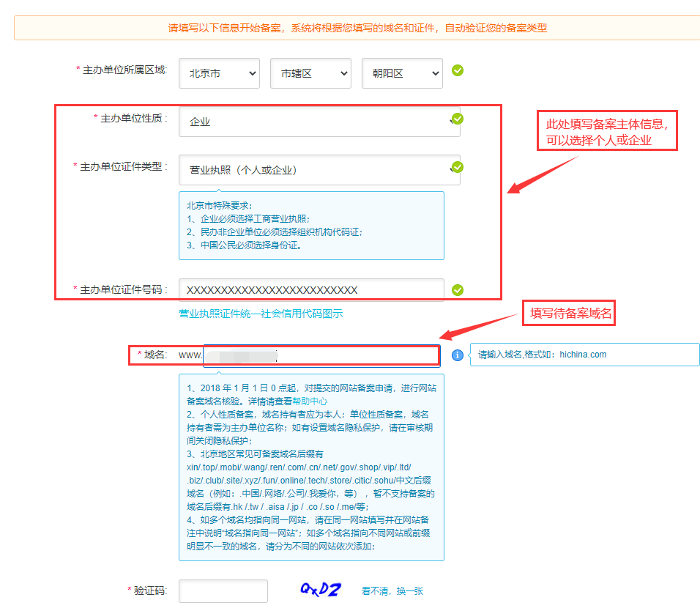
Task: Click text 民办非企业单位必须选择组织机构代码证
Action: 282,232
